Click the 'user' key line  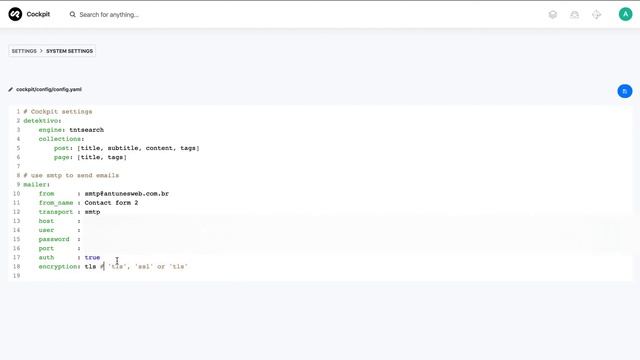point(47,230)
